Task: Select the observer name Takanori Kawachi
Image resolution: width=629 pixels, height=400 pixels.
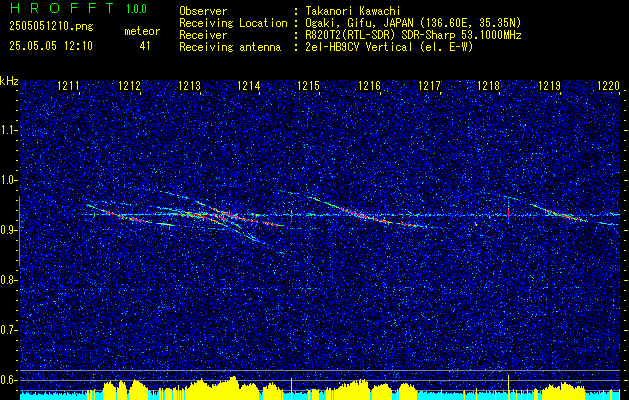Action: 353,11
